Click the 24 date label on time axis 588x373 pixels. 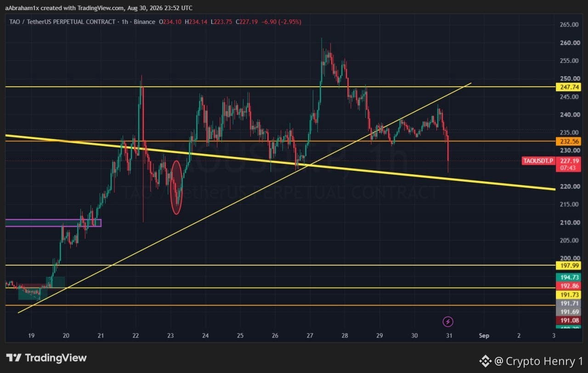pos(205,336)
